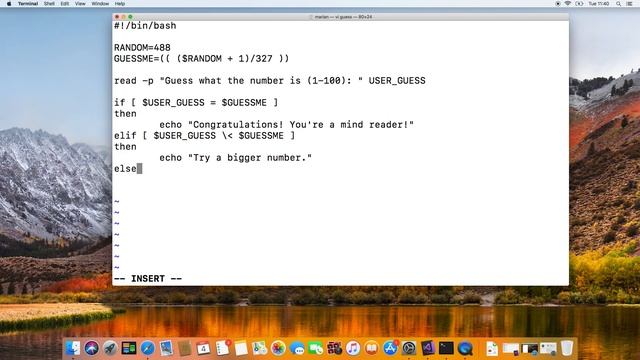The image size is (640, 360).
Task: Open the Edit menu
Action: click(64, 4)
